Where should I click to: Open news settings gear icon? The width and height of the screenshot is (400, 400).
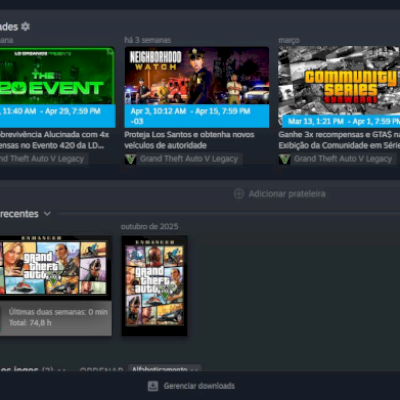click(x=25, y=26)
